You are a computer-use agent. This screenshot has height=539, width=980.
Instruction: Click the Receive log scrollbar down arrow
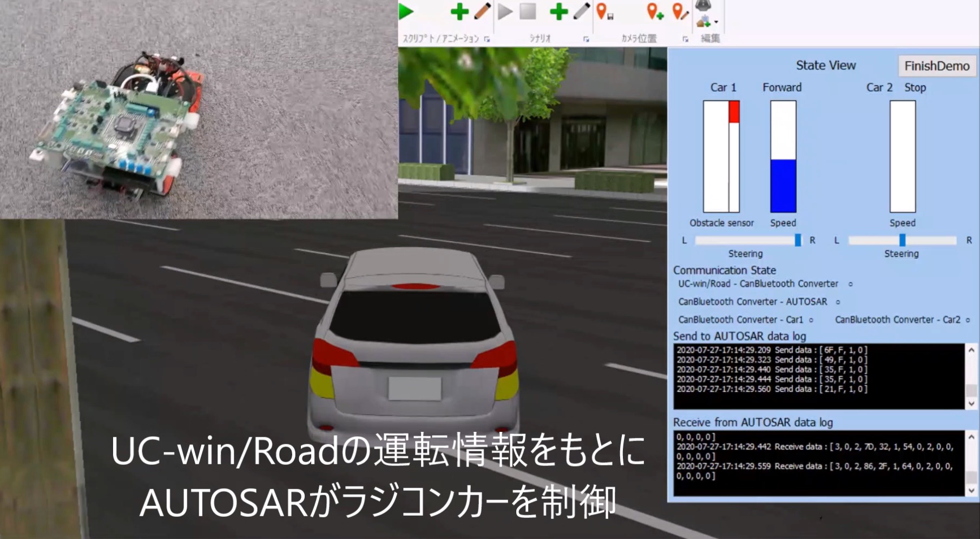point(971,490)
